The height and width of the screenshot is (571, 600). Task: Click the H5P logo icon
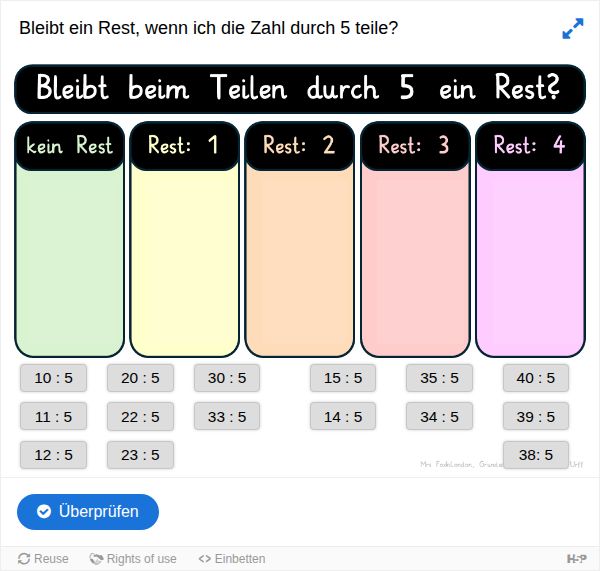pos(577,559)
